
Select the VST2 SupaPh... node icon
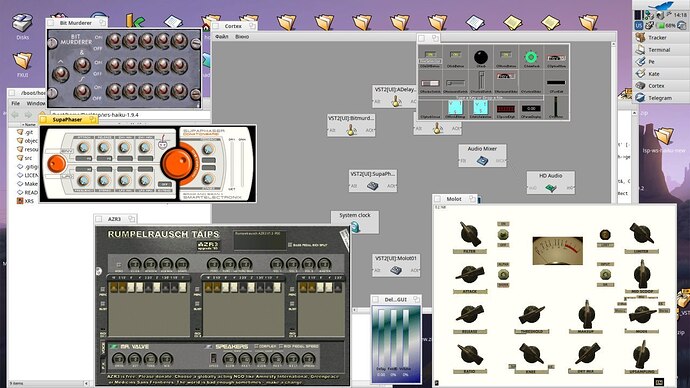[x=373, y=186]
